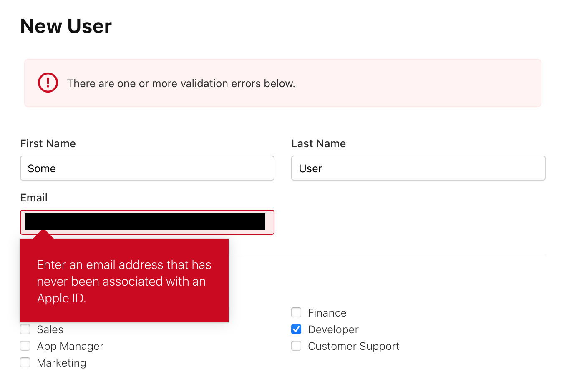564x392 pixels.
Task: Click the 'New User' page heading
Action: pos(66,26)
